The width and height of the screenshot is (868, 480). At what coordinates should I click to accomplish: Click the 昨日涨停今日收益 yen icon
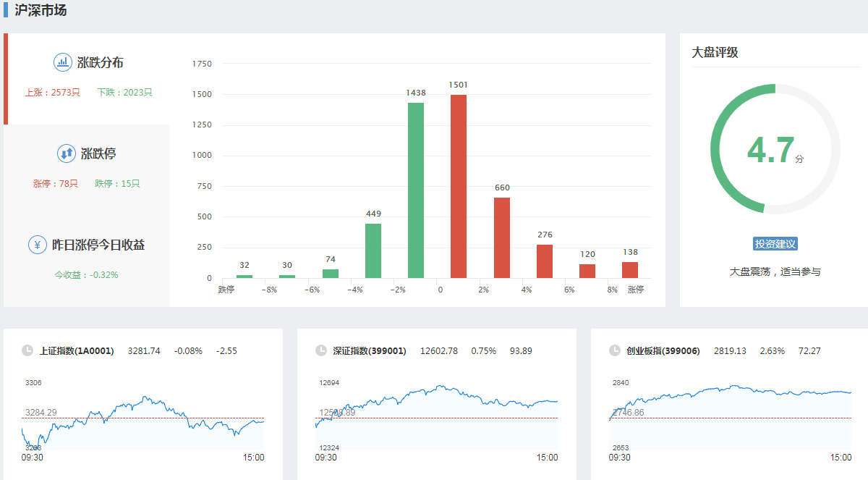(x=38, y=245)
